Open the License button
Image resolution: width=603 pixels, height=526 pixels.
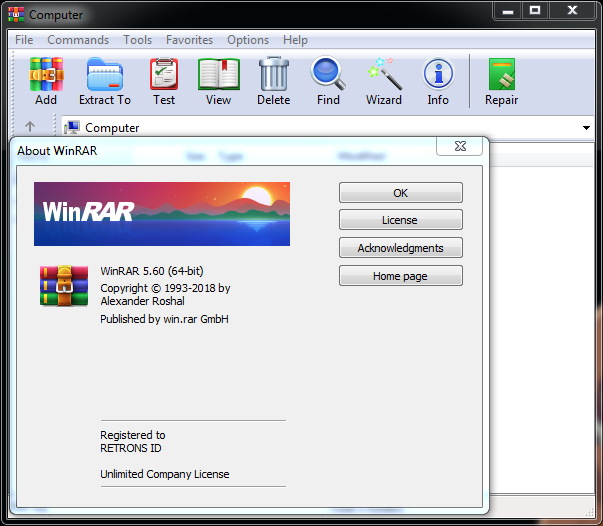click(401, 220)
